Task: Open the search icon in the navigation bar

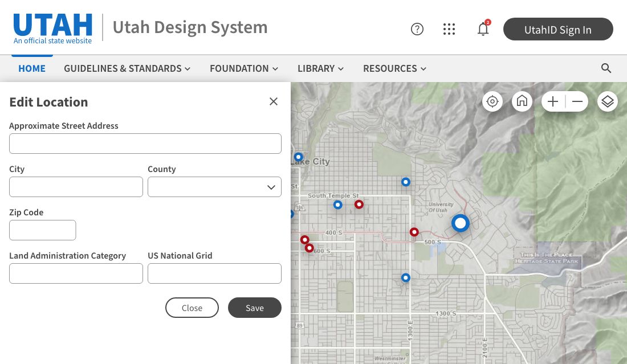Action: (606, 68)
